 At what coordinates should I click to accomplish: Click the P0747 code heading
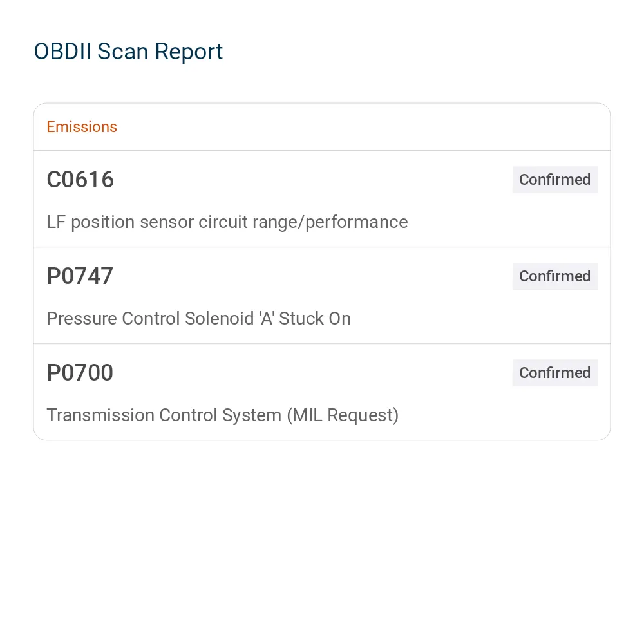pos(80,276)
